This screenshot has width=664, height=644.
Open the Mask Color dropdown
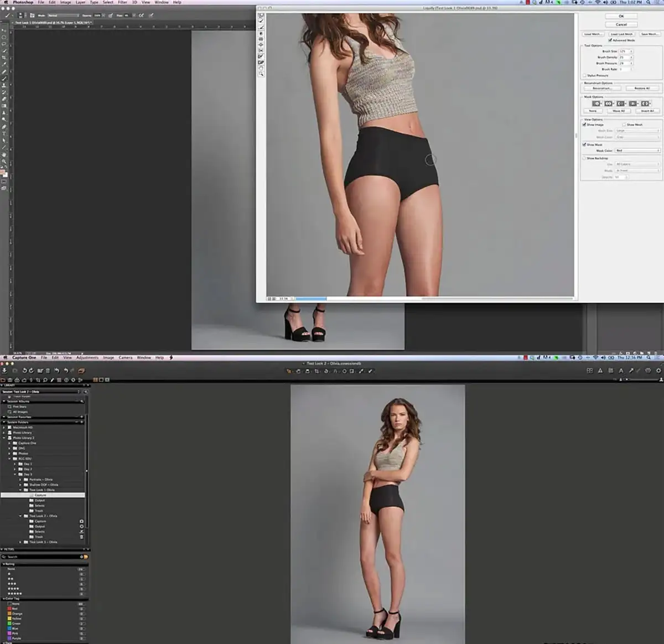pos(637,150)
